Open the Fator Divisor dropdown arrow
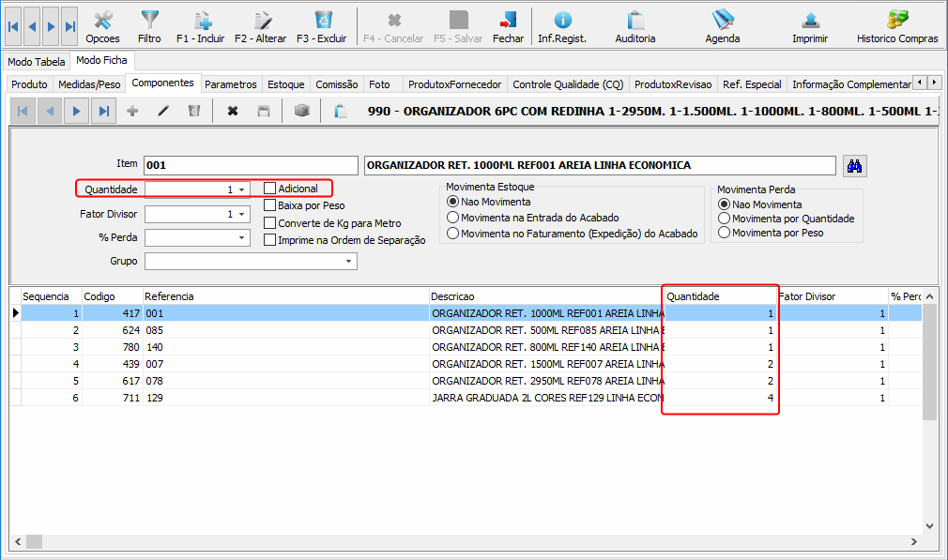Screen dimensions: 948x560 [241, 215]
